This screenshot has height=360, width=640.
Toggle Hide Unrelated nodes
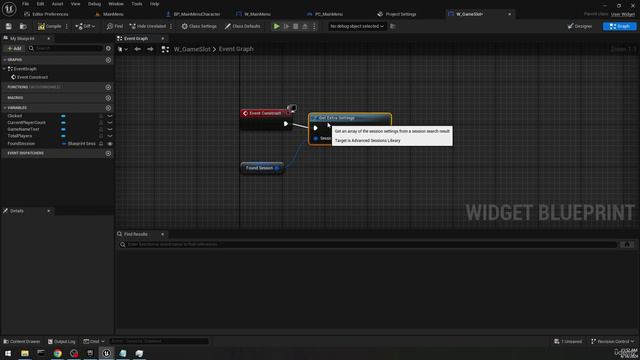[x=148, y=26]
